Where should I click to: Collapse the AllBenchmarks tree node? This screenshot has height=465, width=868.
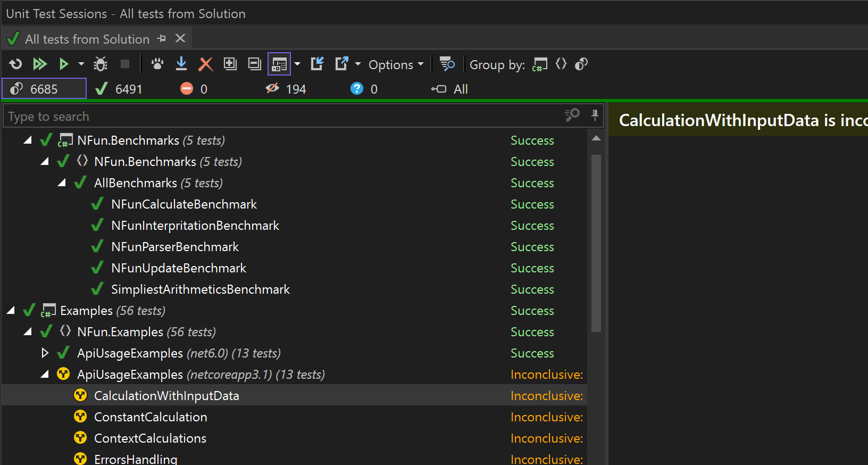click(x=62, y=182)
